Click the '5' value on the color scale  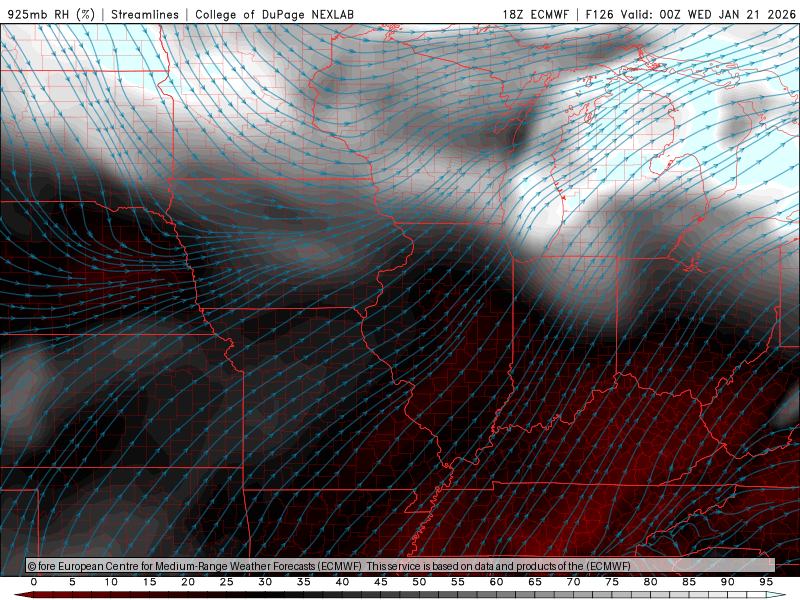pos(72,582)
